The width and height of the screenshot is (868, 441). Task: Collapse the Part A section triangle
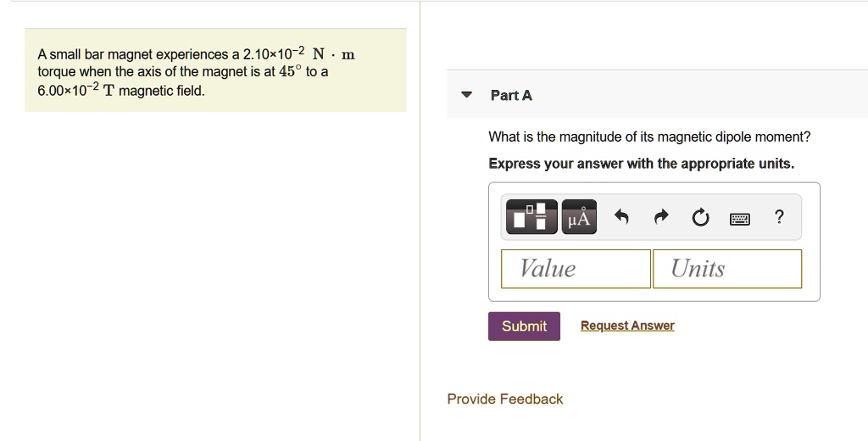(466, 95)
